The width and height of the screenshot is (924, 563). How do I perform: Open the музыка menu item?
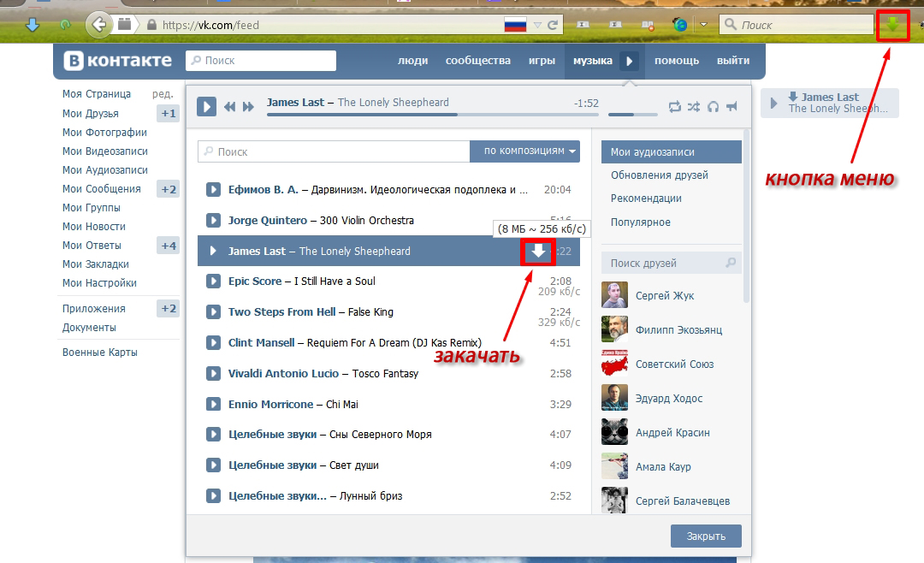(593, 61)
